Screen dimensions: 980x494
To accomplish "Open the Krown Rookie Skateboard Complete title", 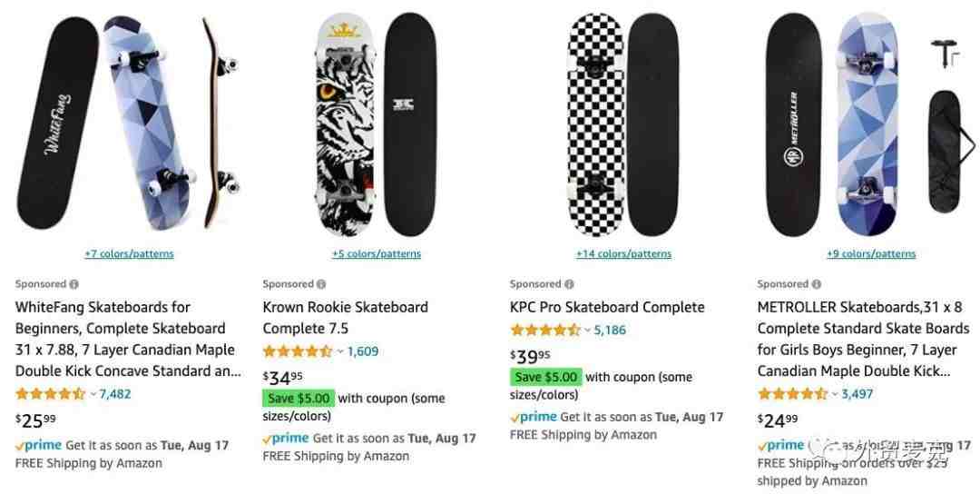I will (345, 318).
